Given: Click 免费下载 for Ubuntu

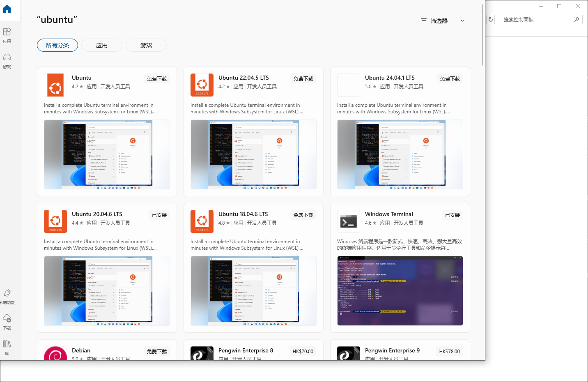Looking at the screenshot, I should pos(157,78).
